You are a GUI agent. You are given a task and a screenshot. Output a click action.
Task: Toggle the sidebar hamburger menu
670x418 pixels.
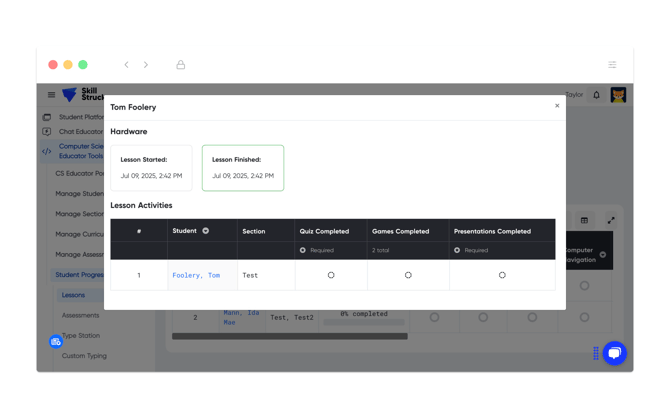click(52, 95)
